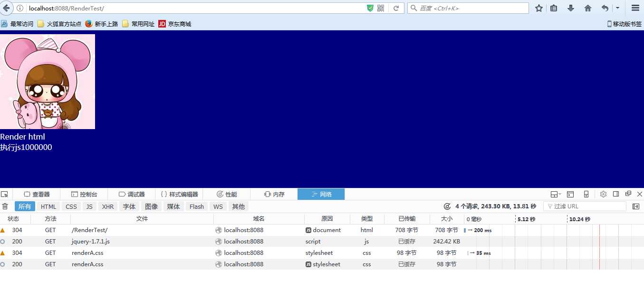This screenshot has height=299, width=644.
Task: Go to home page icon
Action: pos(588,8)
